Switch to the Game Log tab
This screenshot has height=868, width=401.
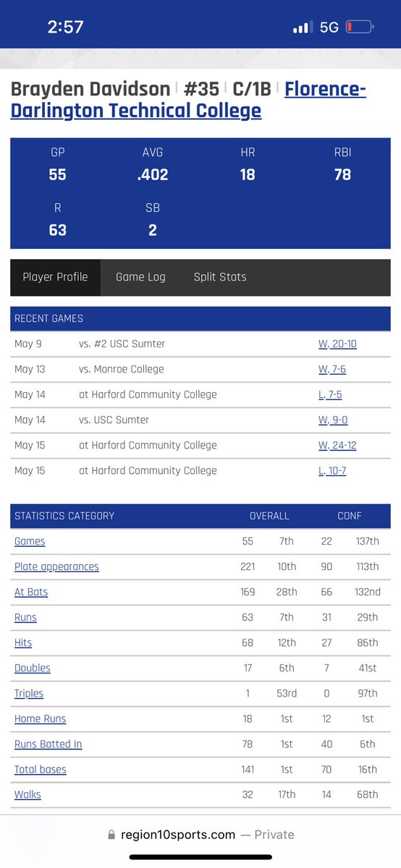140,277
